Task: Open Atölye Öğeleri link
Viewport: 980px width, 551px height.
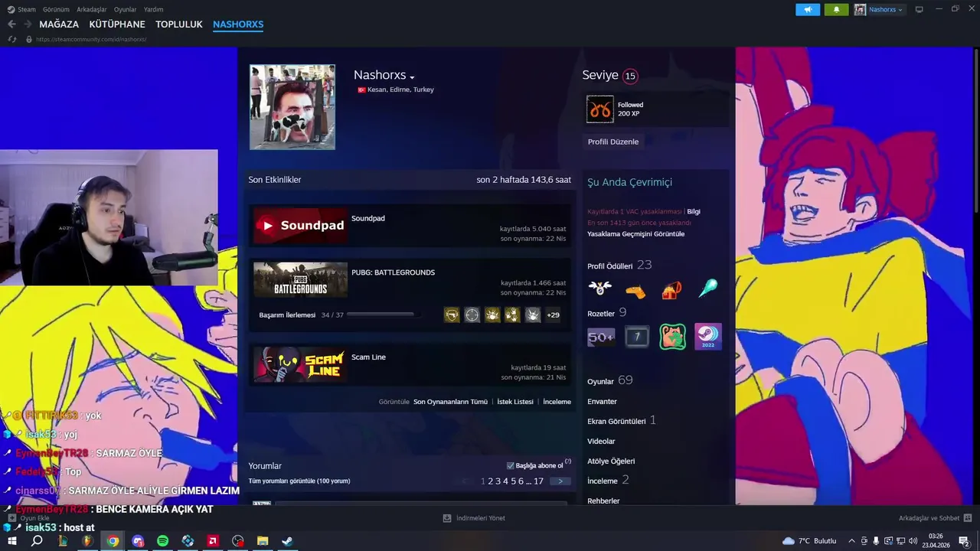Action: click(611, 461)
